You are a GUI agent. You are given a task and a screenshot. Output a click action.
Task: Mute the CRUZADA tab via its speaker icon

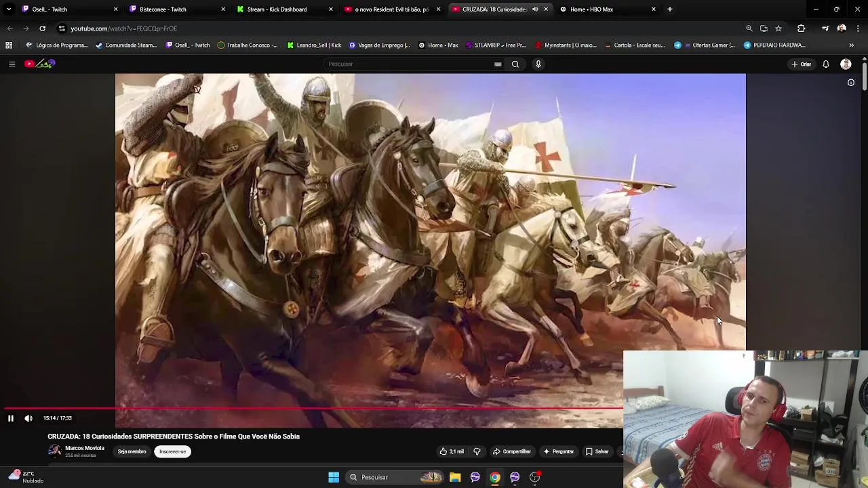[535, 9]
